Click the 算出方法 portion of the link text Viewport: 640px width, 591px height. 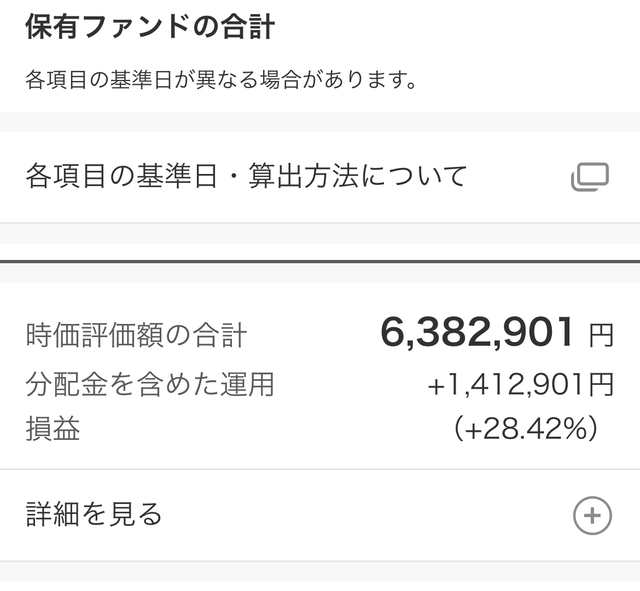tap(301, 177)
